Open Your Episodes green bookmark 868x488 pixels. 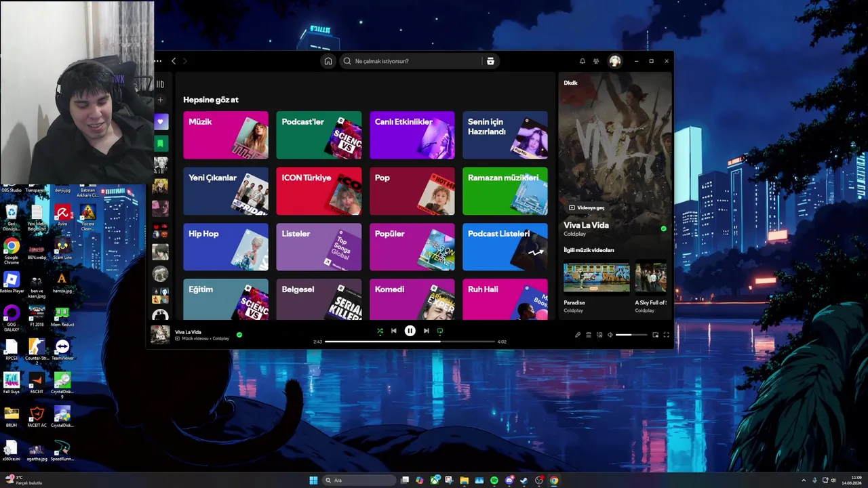[161, 143]
